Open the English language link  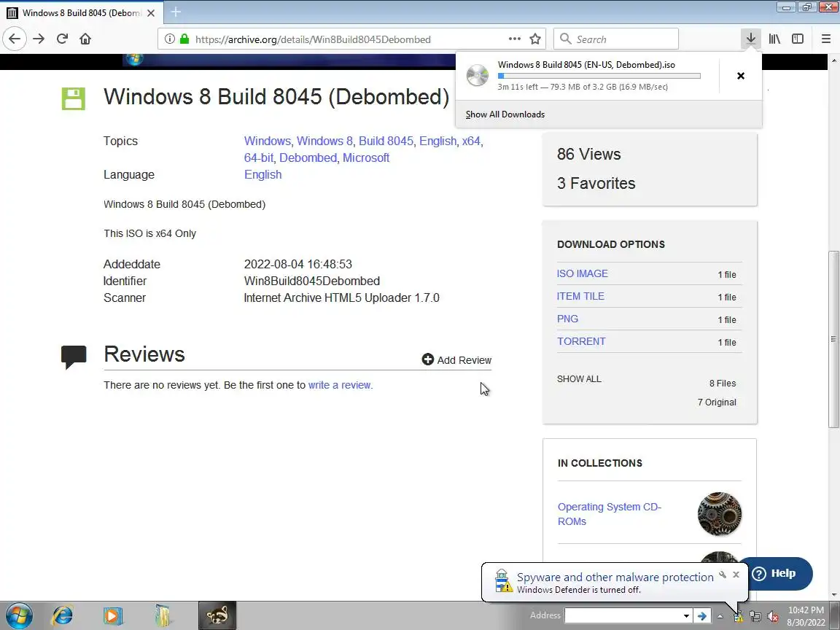[x=262, y=175]
